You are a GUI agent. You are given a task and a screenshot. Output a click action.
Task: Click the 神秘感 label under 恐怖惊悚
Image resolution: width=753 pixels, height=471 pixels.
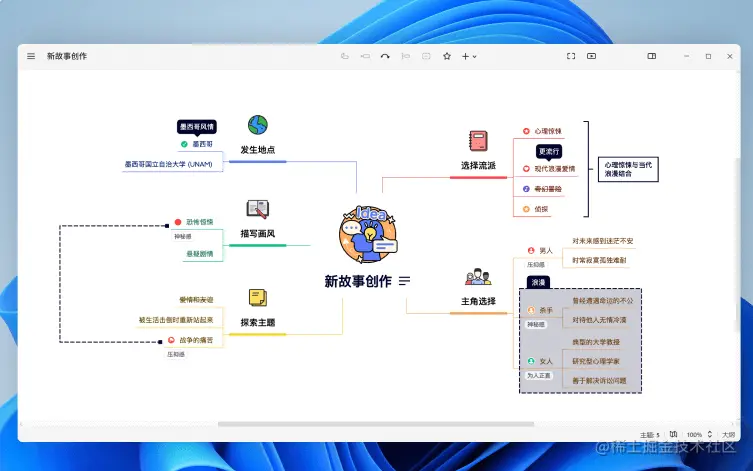click(182, 237)
